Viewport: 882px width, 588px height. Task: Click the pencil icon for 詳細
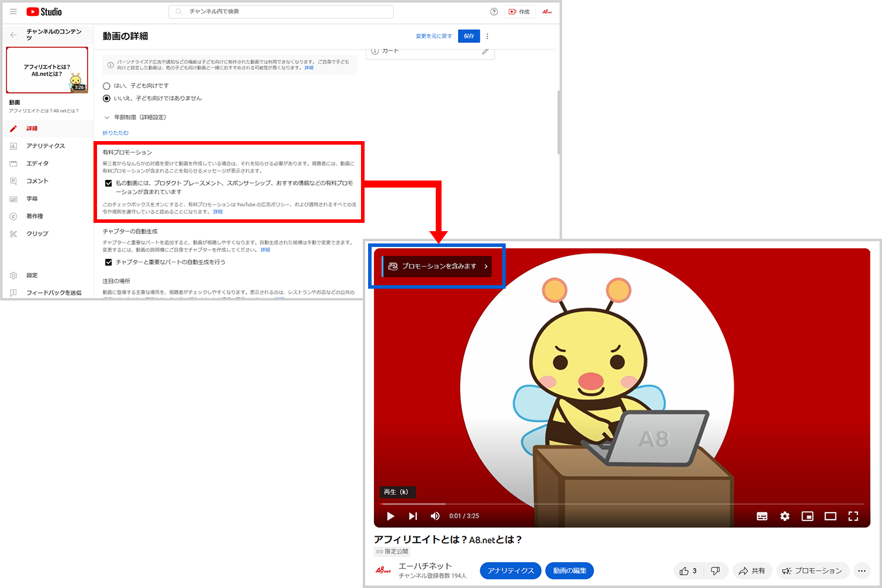pyautogui.click(x=14, y=128)
